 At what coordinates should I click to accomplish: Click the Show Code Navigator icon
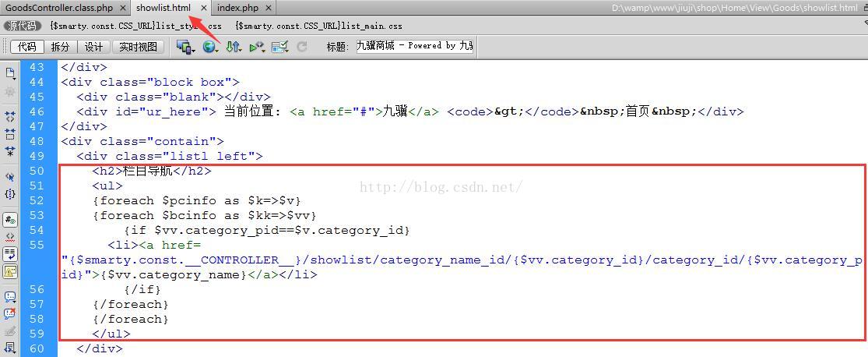click(10, 91)
